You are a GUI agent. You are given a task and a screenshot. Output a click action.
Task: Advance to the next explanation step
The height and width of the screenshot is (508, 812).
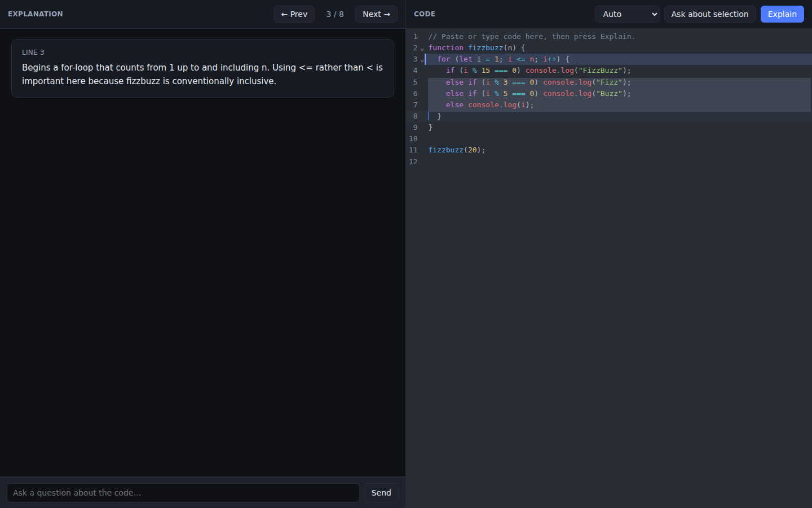coord(376,14)
